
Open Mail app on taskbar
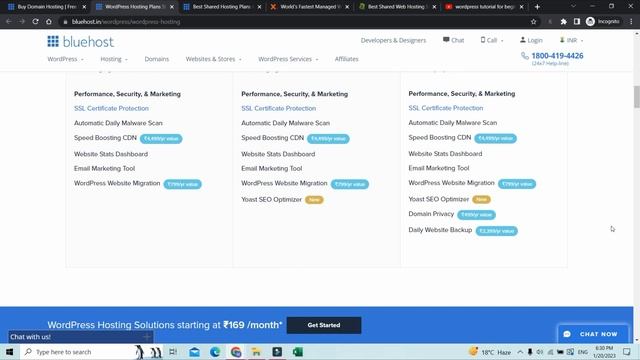195,352
